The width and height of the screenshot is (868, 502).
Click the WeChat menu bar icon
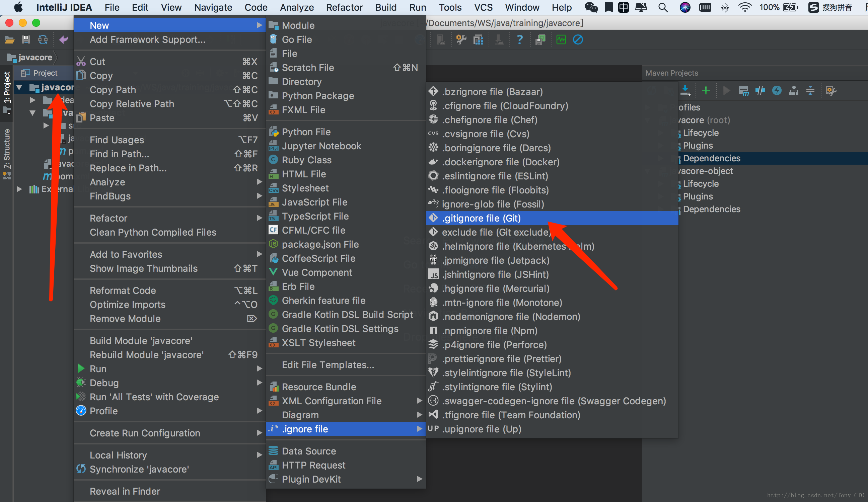[591, 7]
